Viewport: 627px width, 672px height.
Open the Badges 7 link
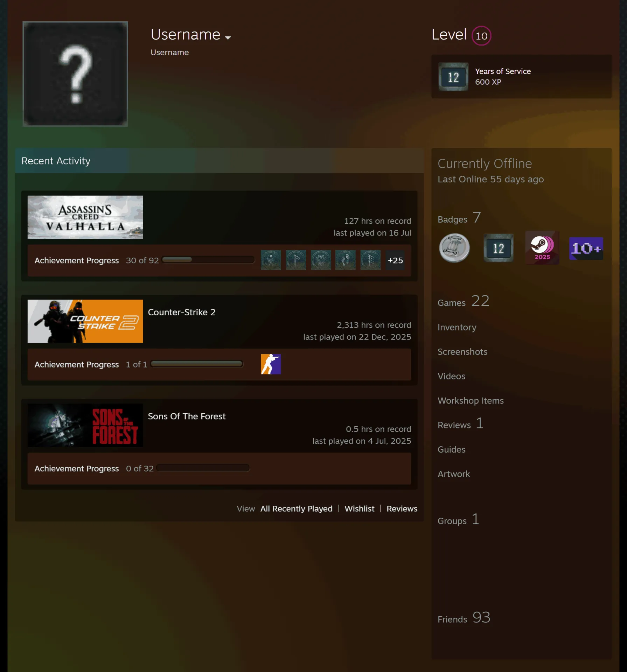(459, 218)
